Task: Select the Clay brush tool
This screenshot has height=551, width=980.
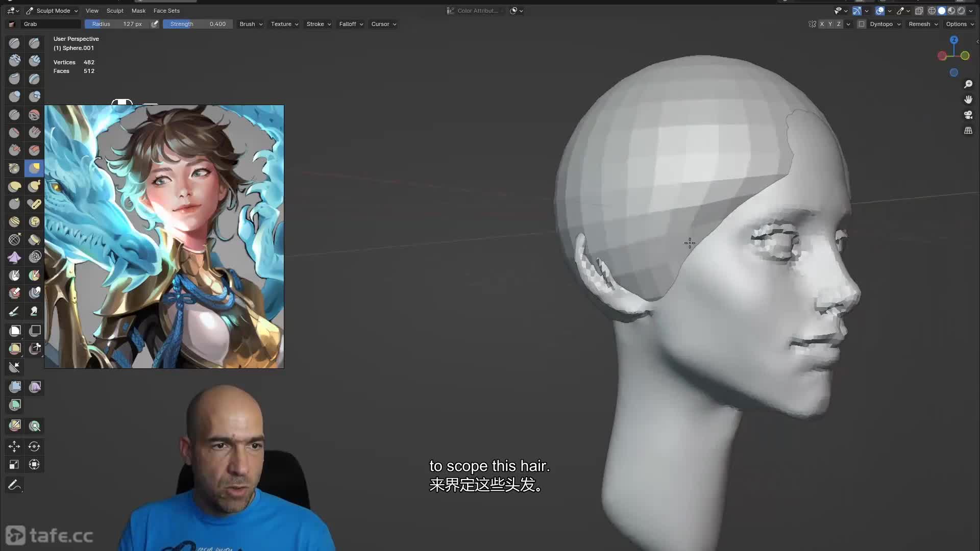Action: pyautogui.click(x=14, y=61)
